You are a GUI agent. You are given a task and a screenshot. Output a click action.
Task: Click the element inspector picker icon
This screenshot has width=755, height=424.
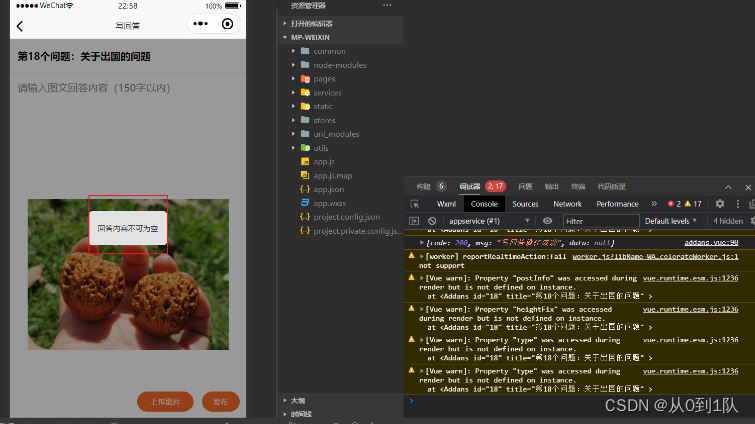click(x=415, y=204)
